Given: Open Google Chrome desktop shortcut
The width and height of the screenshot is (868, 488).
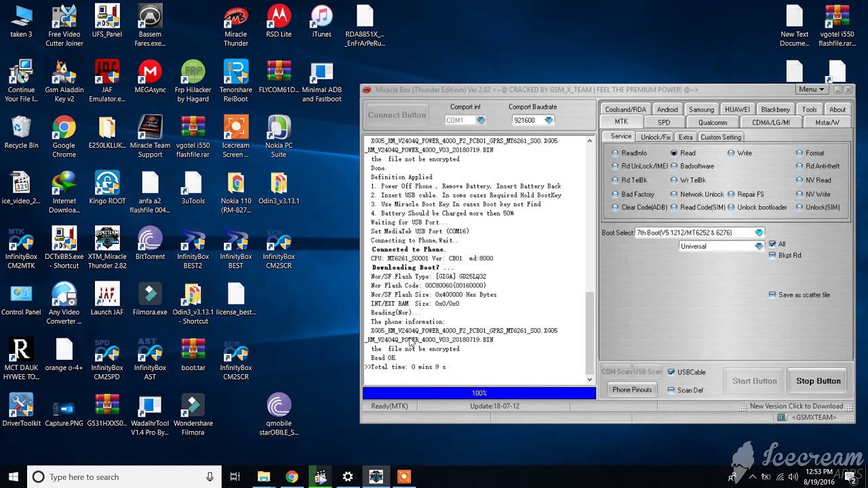Looking at the screenshot, I should pos(64,137).
